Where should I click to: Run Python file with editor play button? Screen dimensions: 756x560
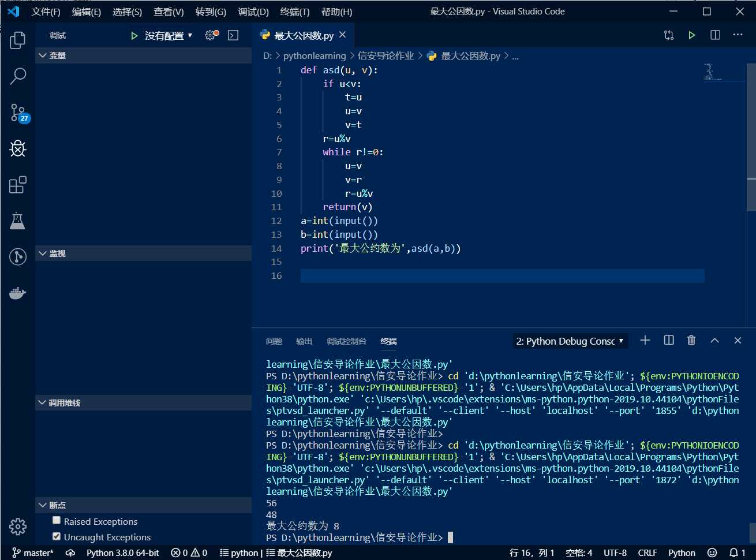tap(692, 35)
